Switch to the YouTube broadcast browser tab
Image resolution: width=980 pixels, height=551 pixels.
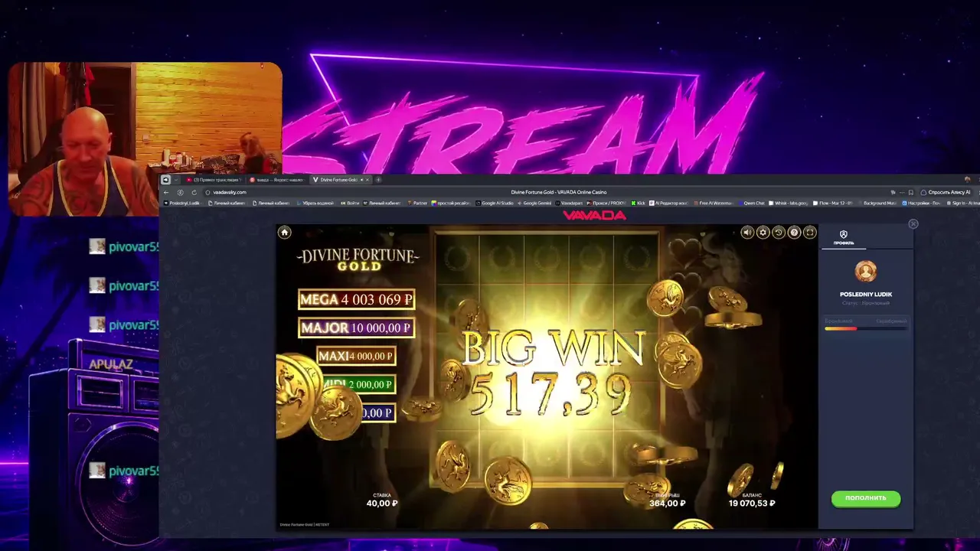click(x=215, y=180)
